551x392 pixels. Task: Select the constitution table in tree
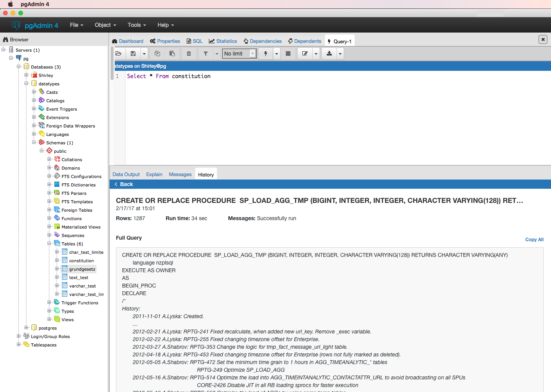[81, 261]
